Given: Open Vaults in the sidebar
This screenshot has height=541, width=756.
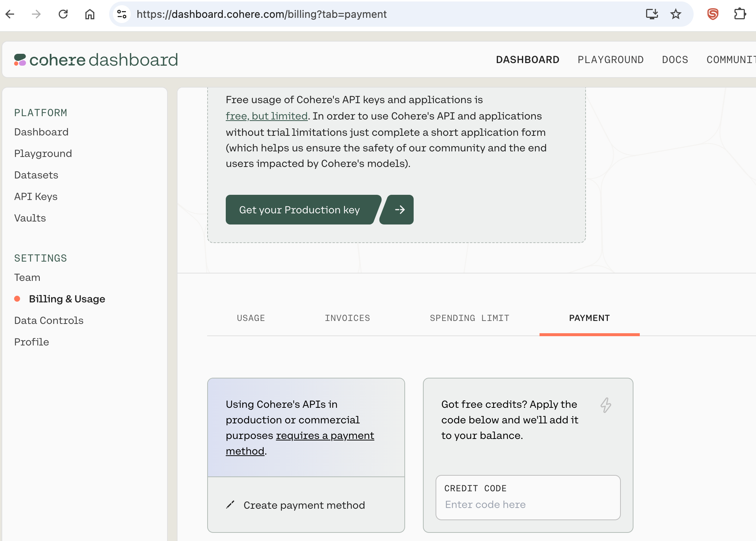Looking at the screenshot, I should pos(30,218).
